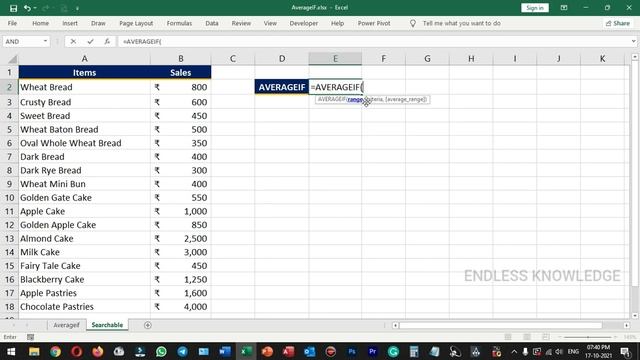This screenshot has width=640, height=360.
Task: Select column B header
Action: point(180,59)
